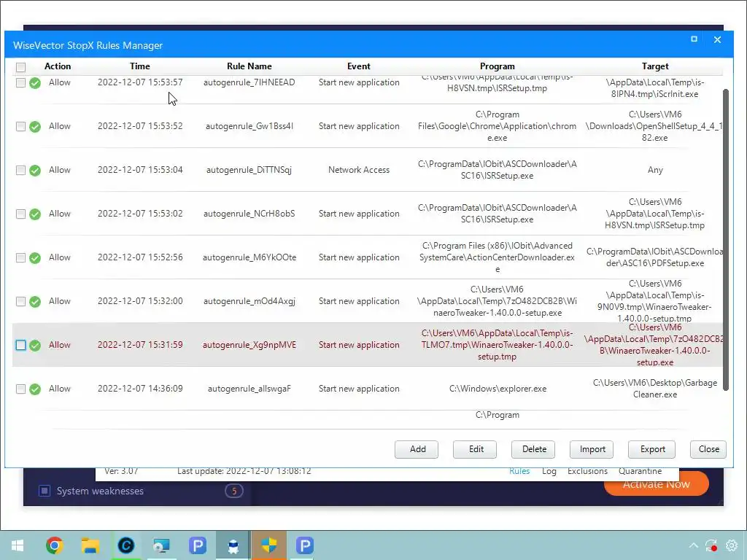Click green Allow icon of autogenrule_Gw1Bss4I
The width and height of the screenshot is (747, 560).
coord(35,127)
